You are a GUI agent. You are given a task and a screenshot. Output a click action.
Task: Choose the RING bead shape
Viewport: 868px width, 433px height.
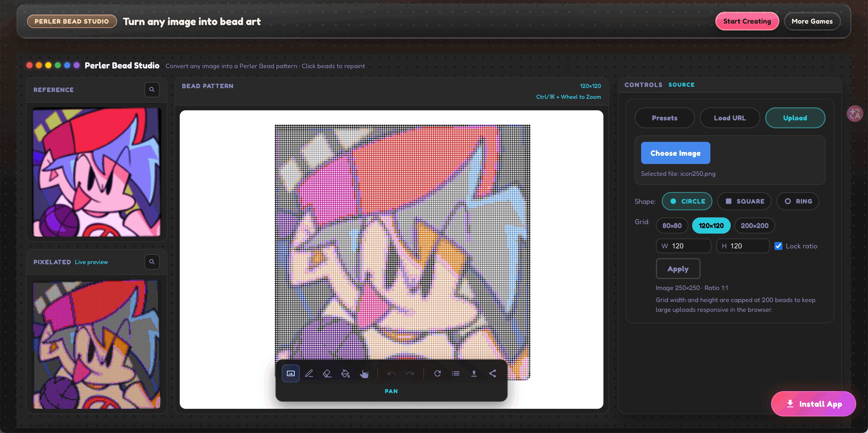[x=798, y=201]
